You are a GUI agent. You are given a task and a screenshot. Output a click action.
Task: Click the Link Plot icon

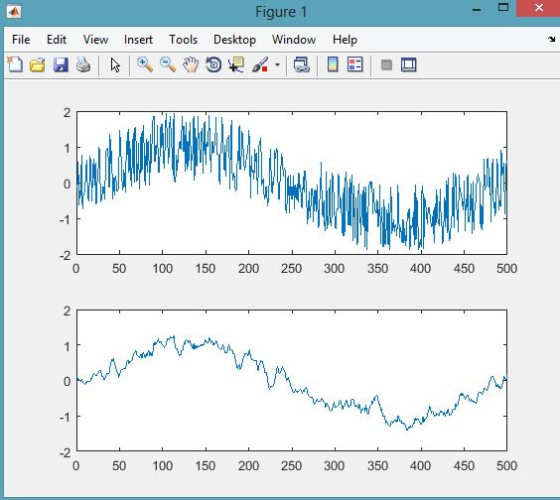(301, 65)
